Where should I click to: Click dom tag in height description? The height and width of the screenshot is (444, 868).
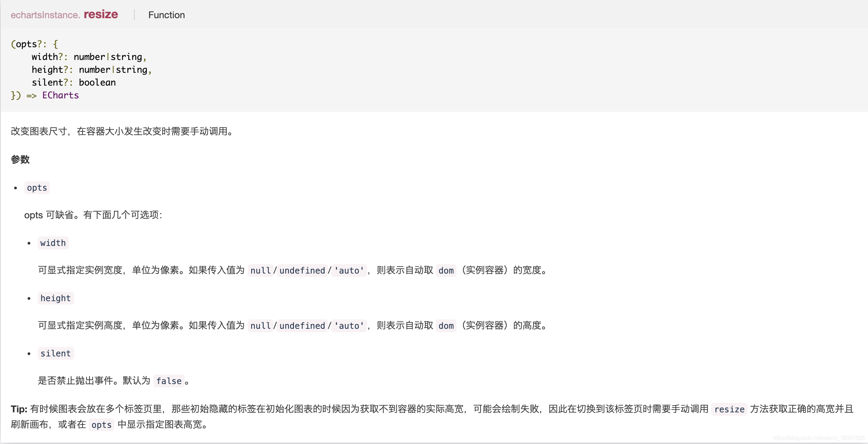tap(446, 326)
